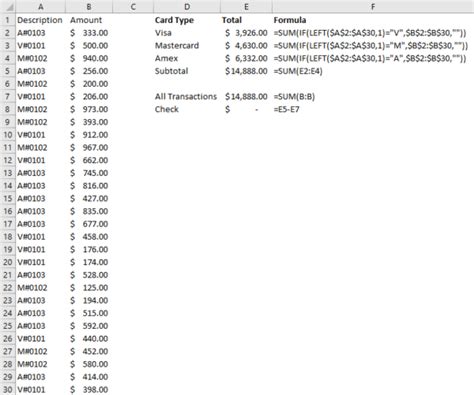Screen dimensions: 474x395
Task: Select column A header
Action: [40, 7]
